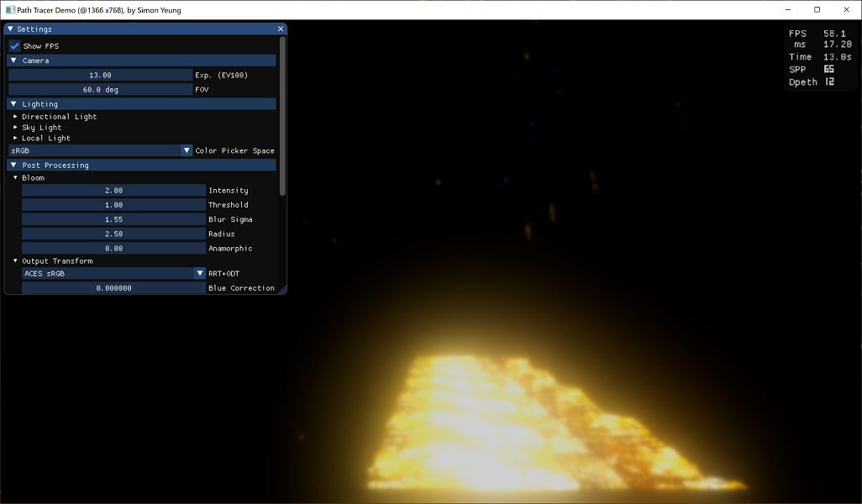Click the Path Tracer Demo app icon
Viewport: 862px width, 504px height.
[x=10, y=10]
